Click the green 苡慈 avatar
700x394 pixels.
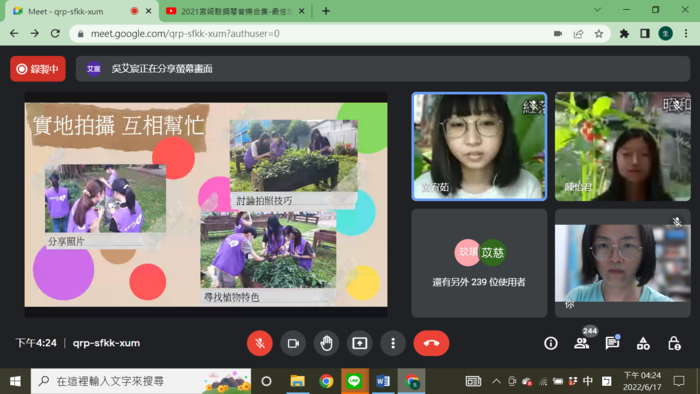coord(493,253)
